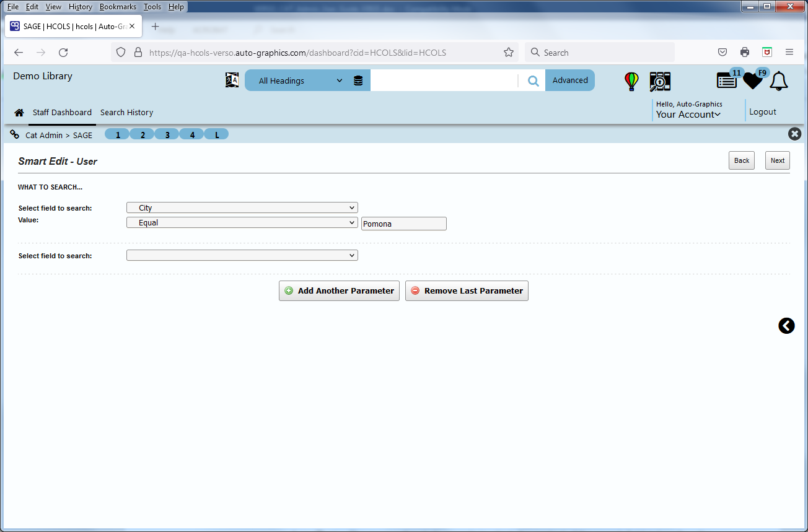
Task: Close the SAGE browser tab
Action: 132,27
